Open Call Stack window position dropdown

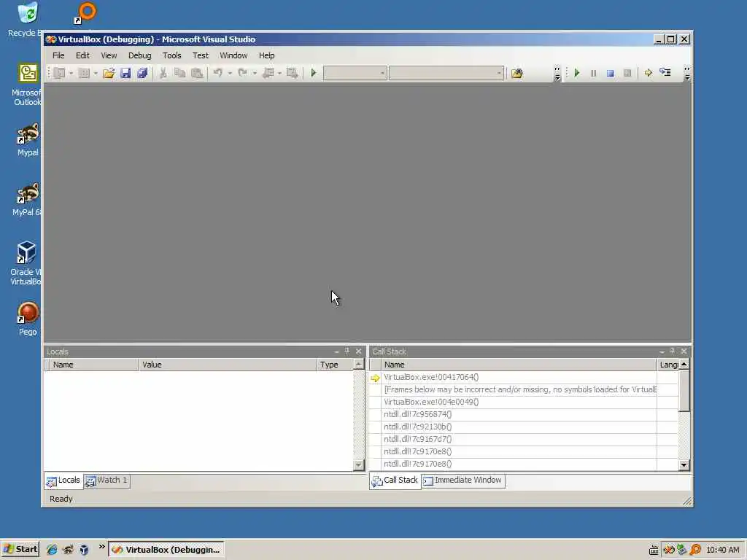coord(662,351)
